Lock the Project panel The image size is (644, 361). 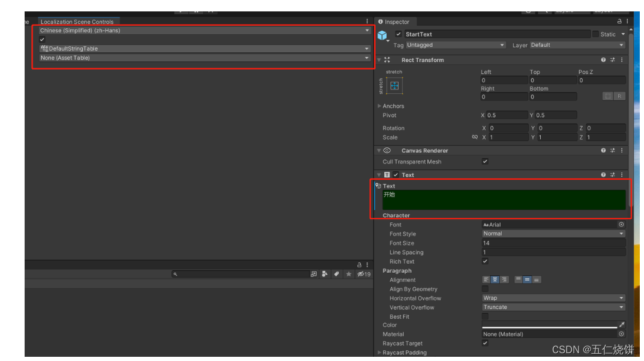(359, 265)
